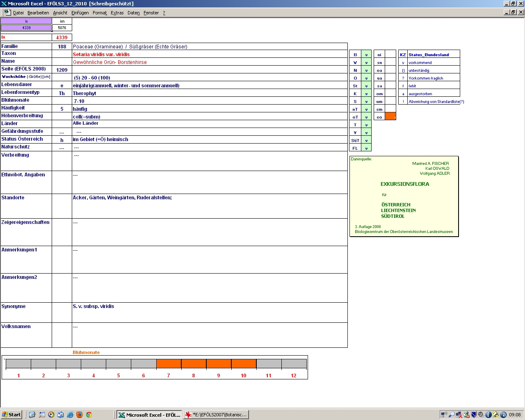
Task: Click the Excel workbook icon beside Datei
Action: click(x=7, y=12)
